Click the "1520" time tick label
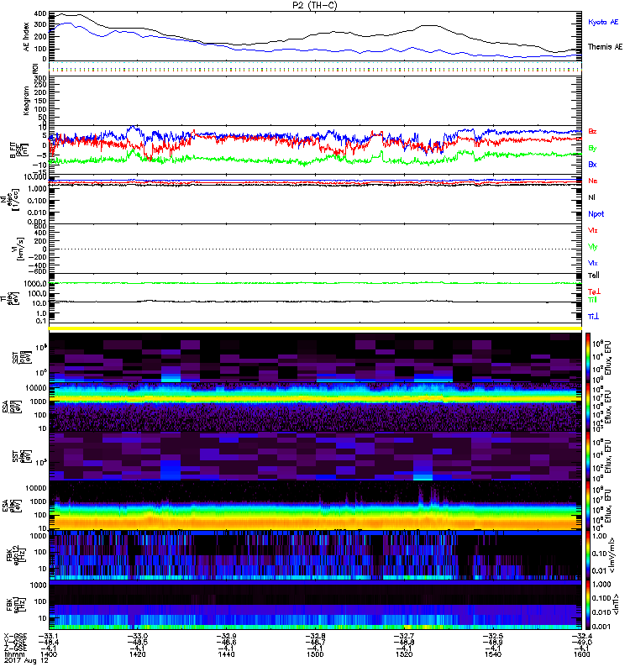 [404, 654]
